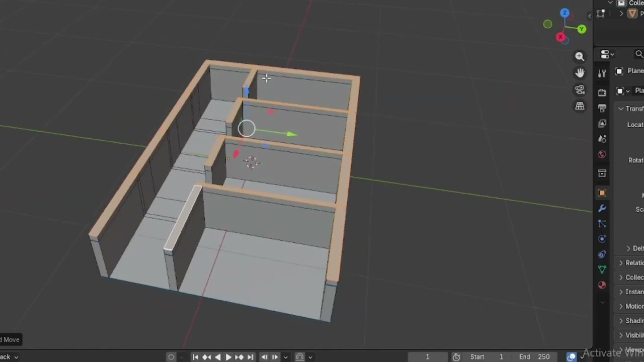
Task: Open the Collection properties tab
Action: 602,173
